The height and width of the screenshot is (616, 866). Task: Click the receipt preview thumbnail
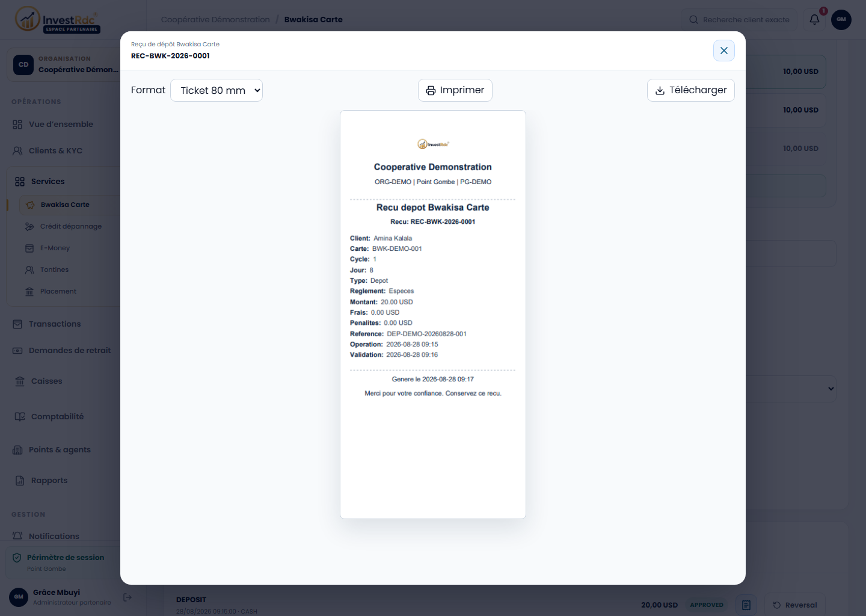[433, 314]
